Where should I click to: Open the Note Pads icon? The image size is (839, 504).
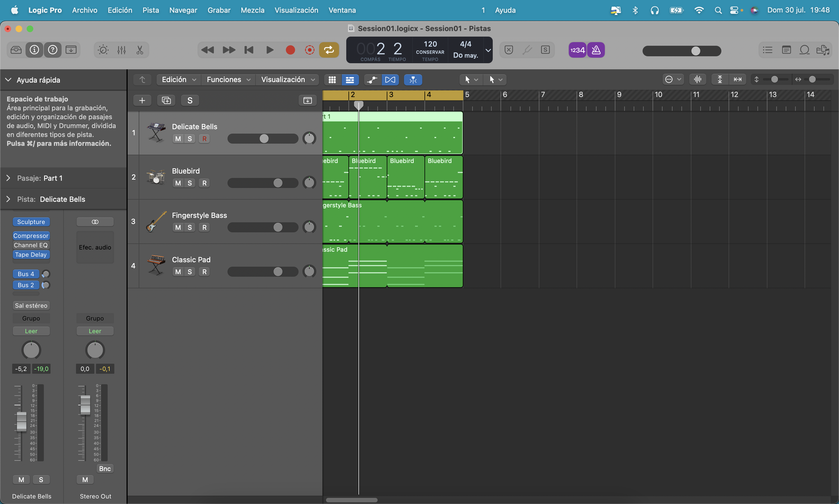point(786,50)
